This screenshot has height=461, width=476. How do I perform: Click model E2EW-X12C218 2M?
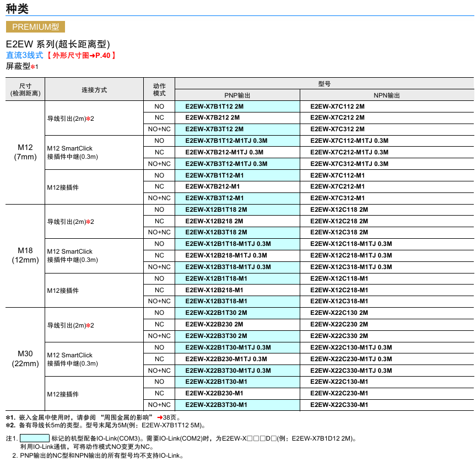[339, 221]
